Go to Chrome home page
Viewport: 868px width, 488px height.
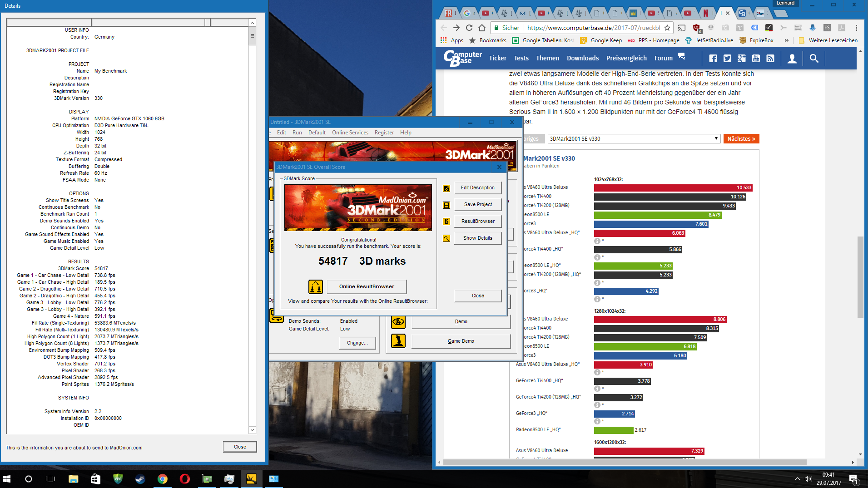(x=482, y=28)
